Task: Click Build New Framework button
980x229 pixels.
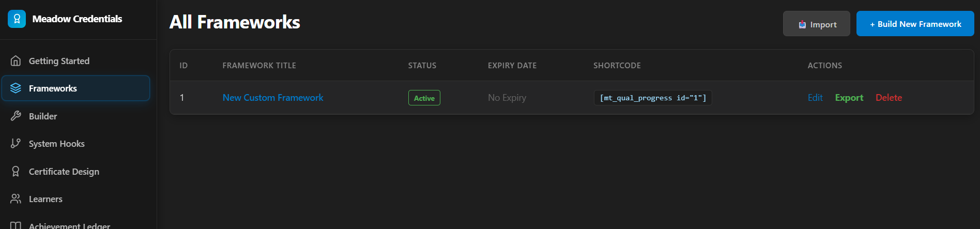Action: [x=915, y=24]
